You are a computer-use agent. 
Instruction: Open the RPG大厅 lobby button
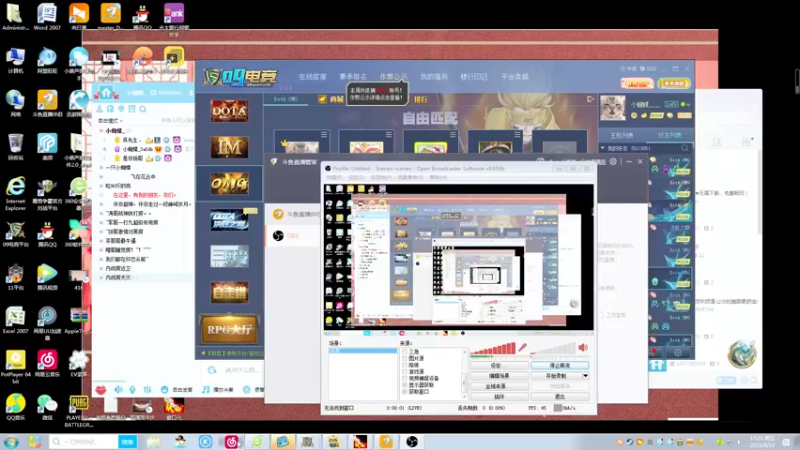pos(229,329)
